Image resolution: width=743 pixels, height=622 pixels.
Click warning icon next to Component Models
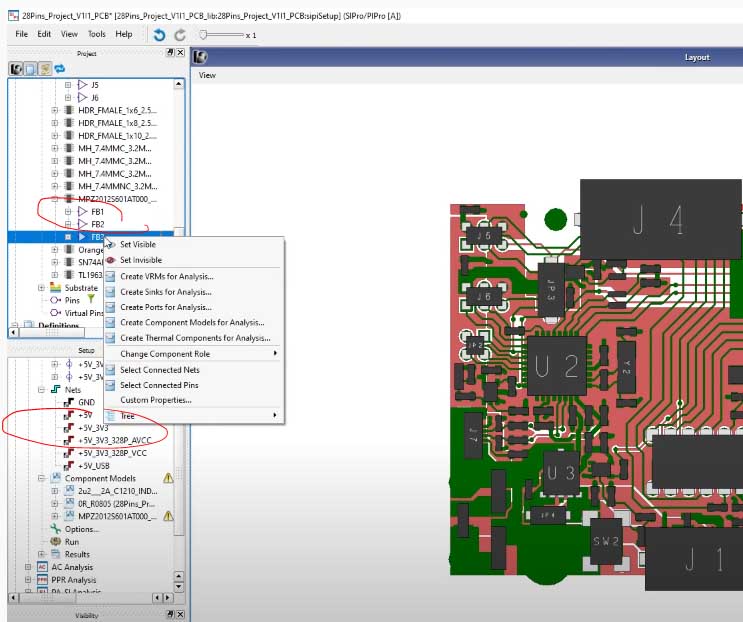point(168,478)
